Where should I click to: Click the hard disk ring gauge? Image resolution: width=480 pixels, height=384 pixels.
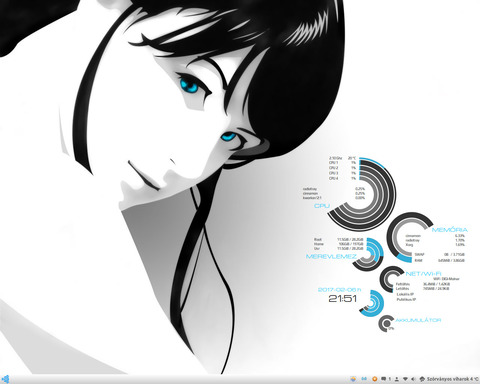pyautogui.click(x=368, y=255)
